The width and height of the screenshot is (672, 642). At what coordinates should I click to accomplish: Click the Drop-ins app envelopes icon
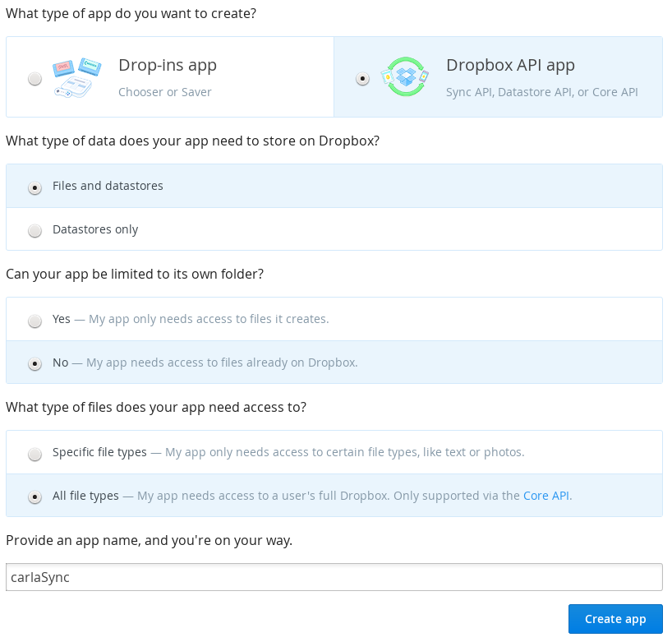click(x=77, y=76)
